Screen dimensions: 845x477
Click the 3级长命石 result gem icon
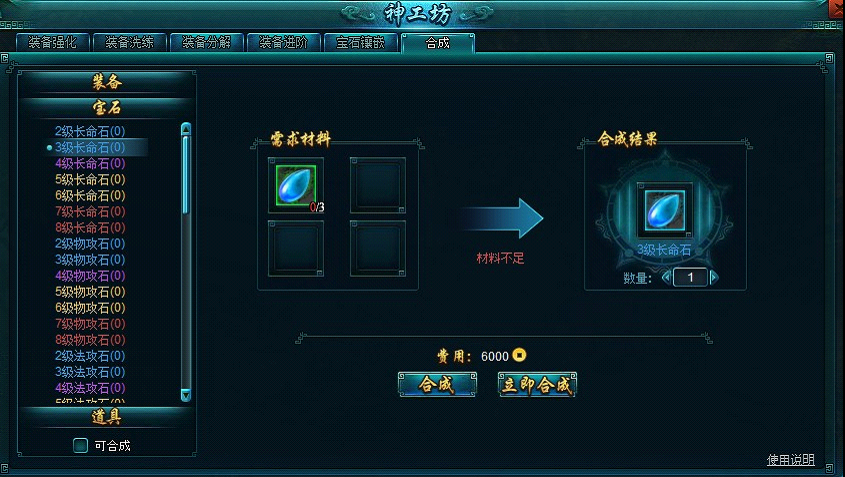(x=665, y=210)
